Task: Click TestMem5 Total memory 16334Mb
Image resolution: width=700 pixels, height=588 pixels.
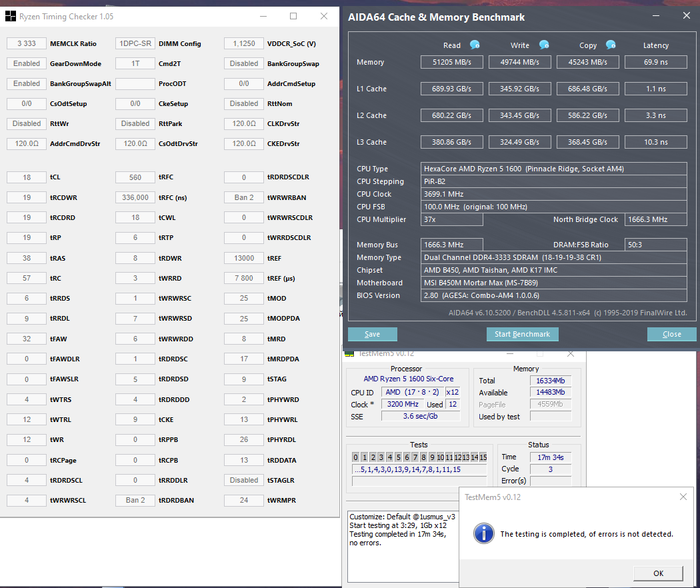Action: click(551, 381)
